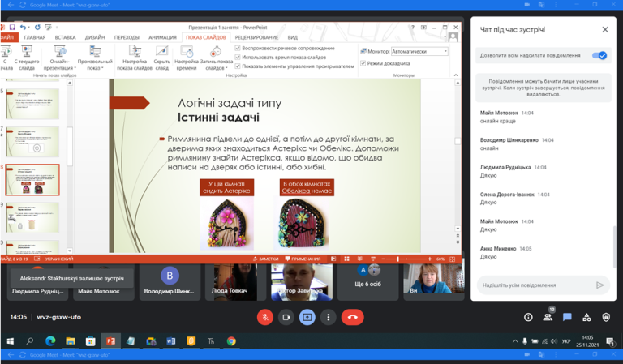Open PowerPoint help question mark

point(412,28)
